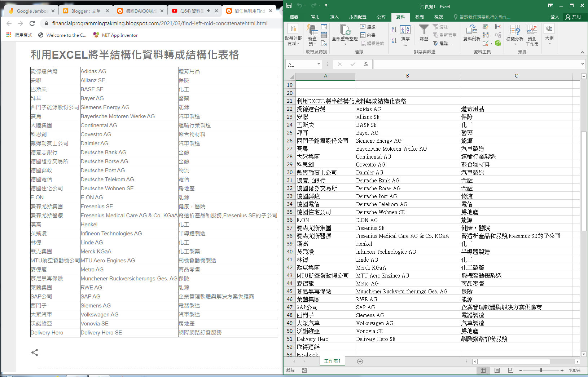Screen dimensions: 588x377
Task: Open the MIT App Inventor bookmark
Action: coord(115,35)
